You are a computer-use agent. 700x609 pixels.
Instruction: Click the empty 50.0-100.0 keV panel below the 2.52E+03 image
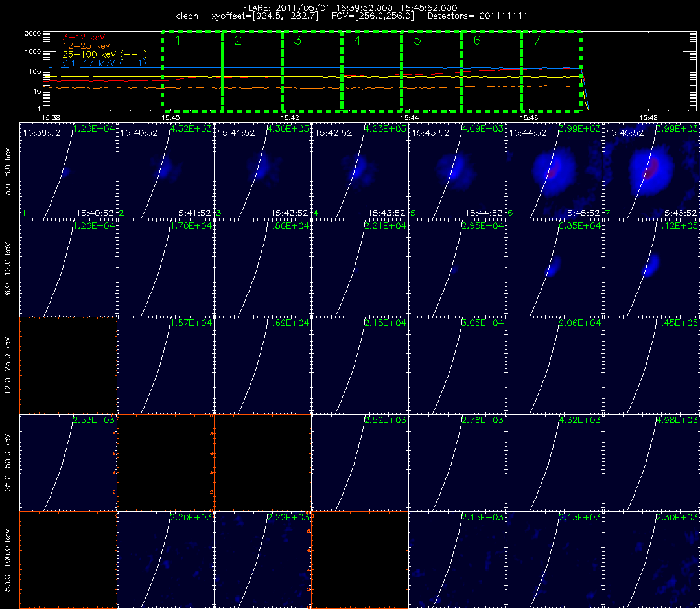(x=360, y=560)
